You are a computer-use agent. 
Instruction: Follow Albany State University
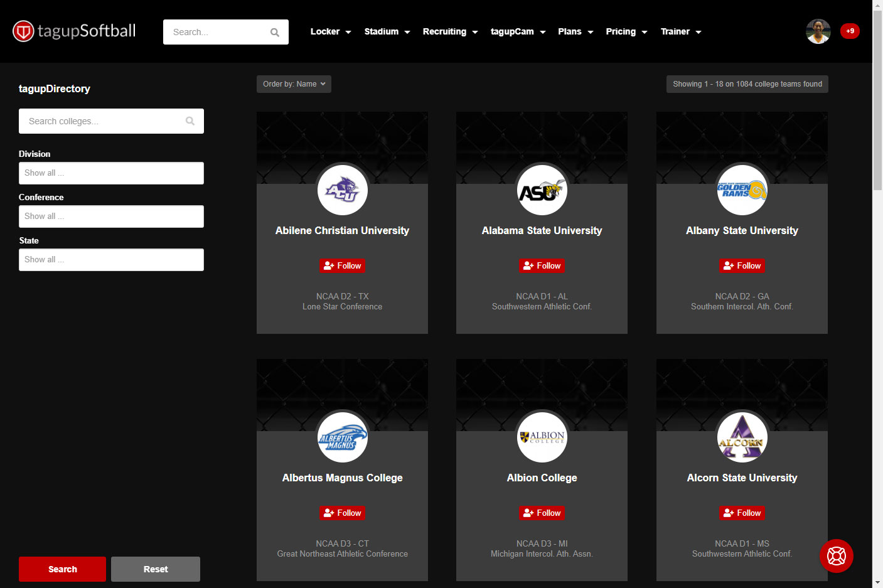tap(742, 266)
